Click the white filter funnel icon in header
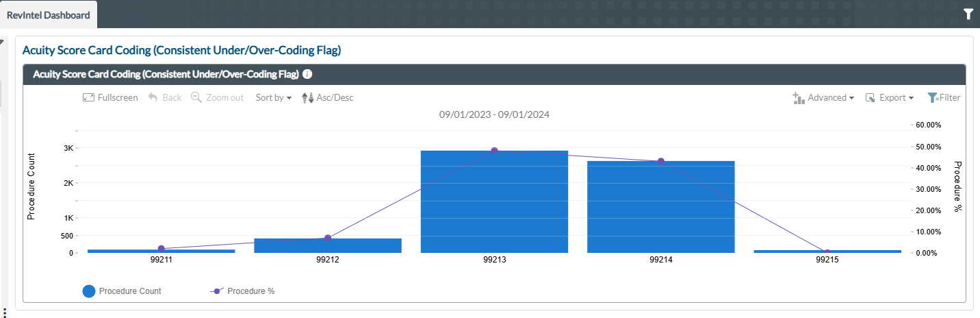 pos(968,14)
